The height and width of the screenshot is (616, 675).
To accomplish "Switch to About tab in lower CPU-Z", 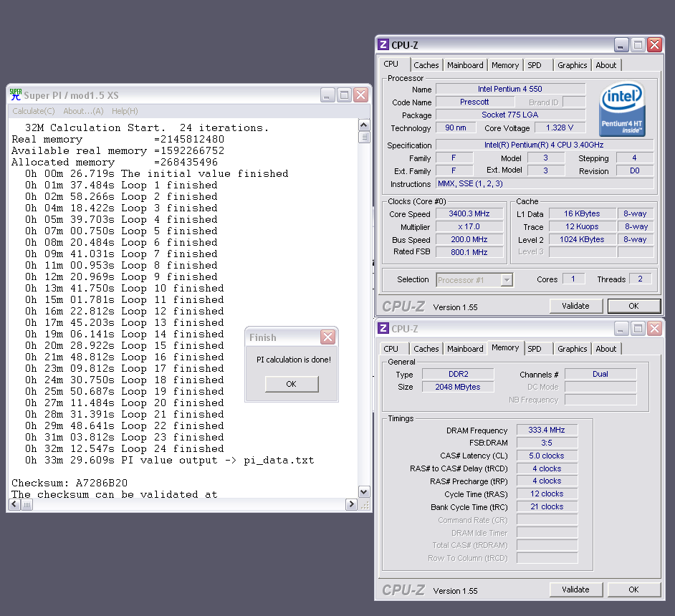I will (605, 349).
